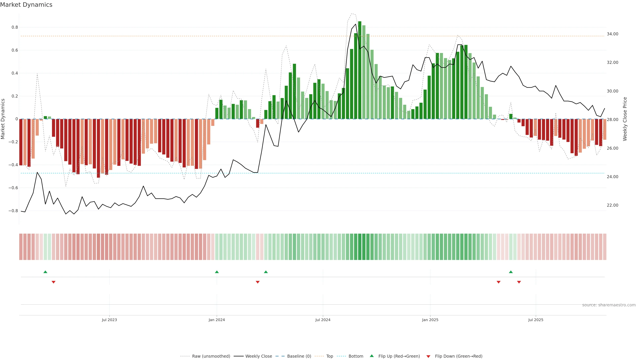Click the 34.00 price axis tick label
The width and height of the screenshot is (644, 362).
[x=612, y=34]
